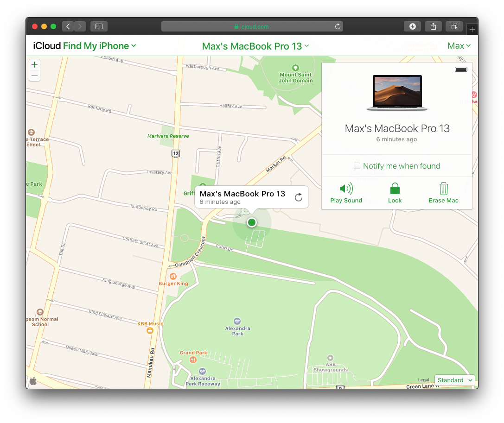Click the Kimberley Rd street label
The width and height of the screenshot is (504, 423).
pos(144,208)
